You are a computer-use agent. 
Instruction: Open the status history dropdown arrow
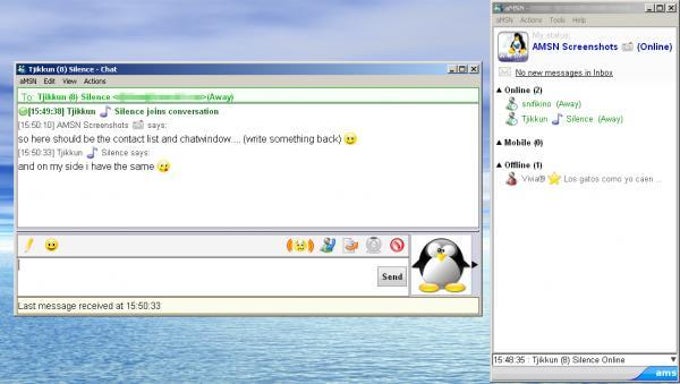[673, 360]
